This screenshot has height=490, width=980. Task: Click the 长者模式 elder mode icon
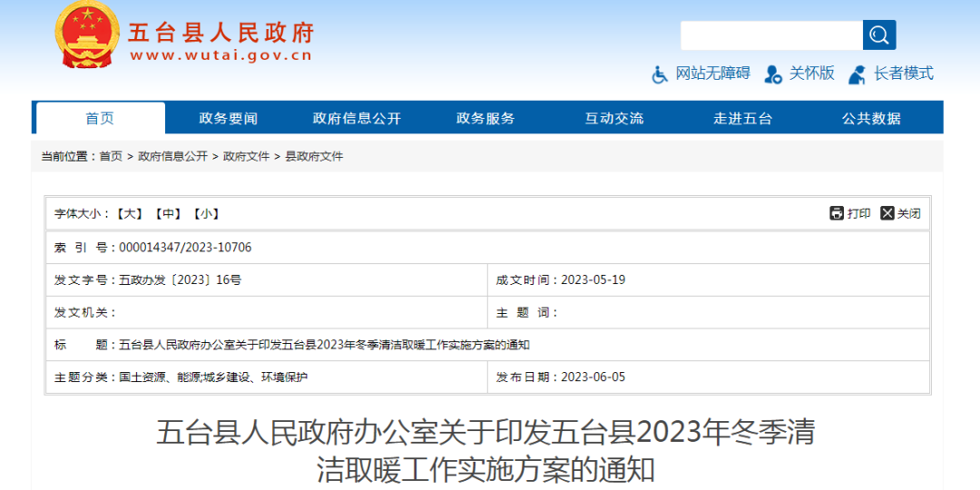(857, 74)
